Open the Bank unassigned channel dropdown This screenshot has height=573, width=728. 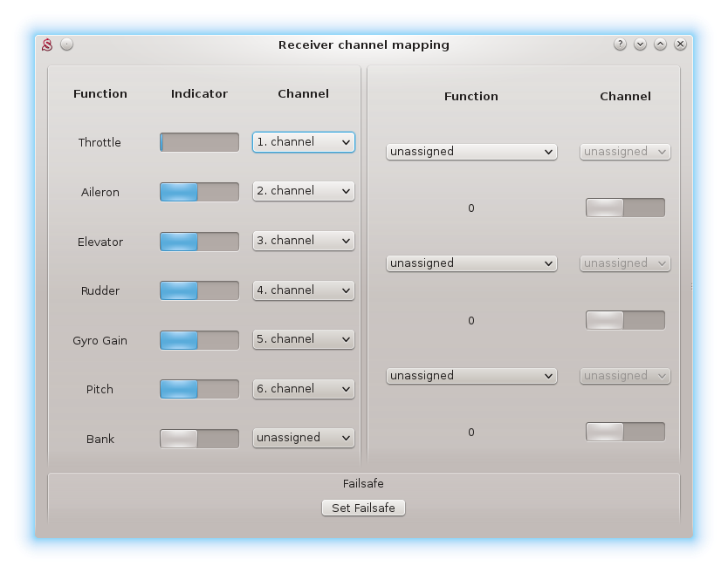[x=303, y=438]
